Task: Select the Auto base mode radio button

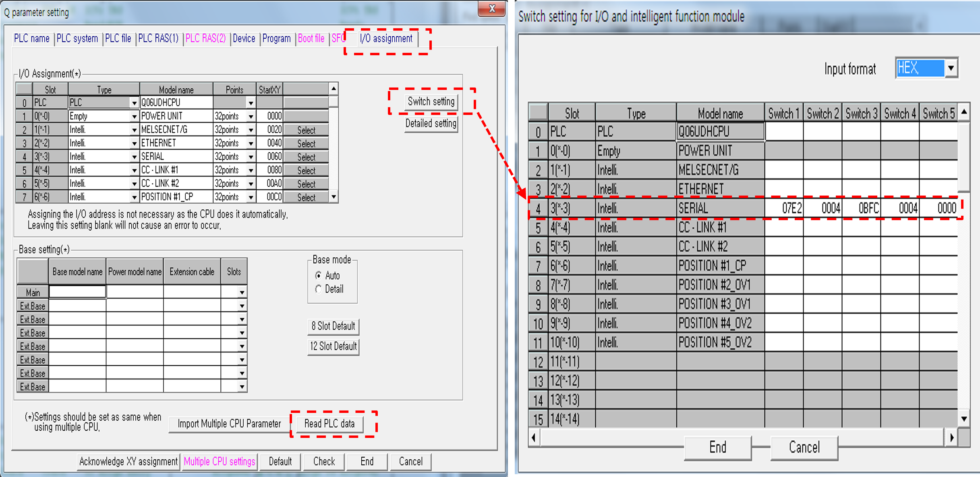Action: (319, 275)
